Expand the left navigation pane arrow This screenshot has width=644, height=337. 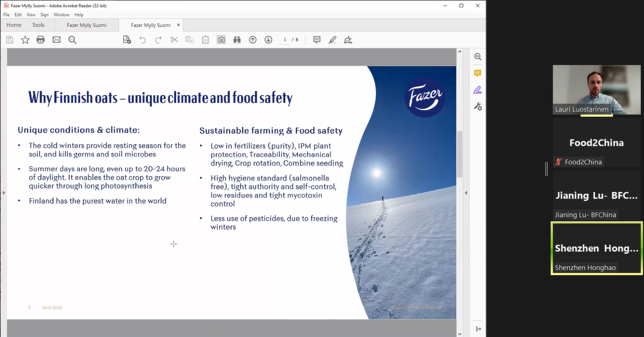pos(3,193)
